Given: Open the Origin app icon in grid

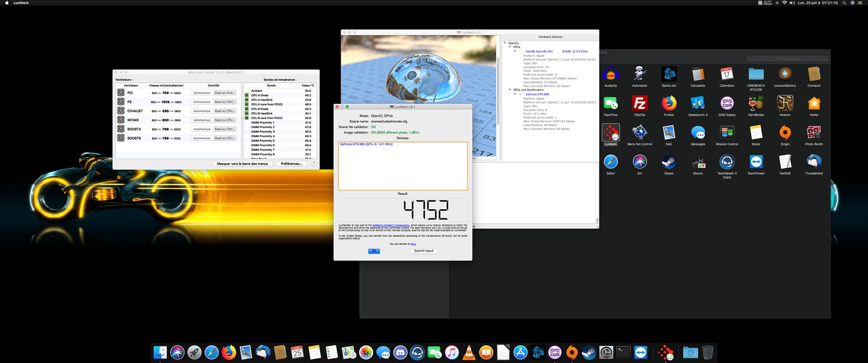Looking at the screenshot, I should click(x=785, y=132).
